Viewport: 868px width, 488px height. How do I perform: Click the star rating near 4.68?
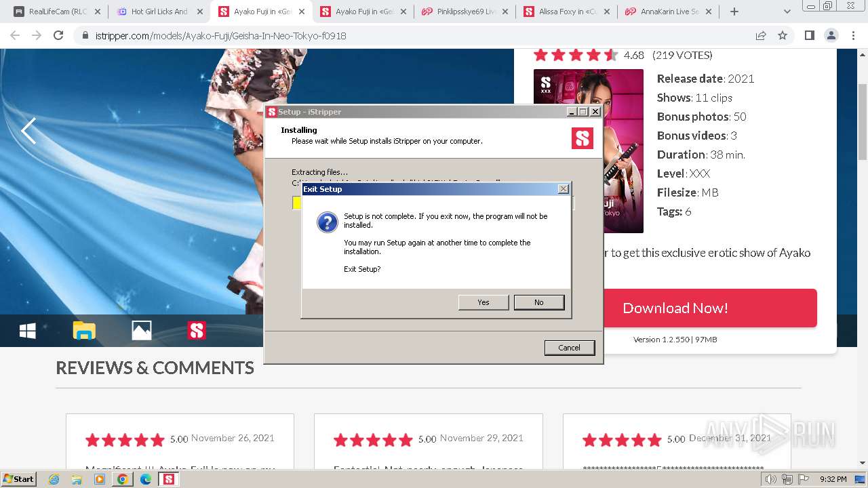coord(576,55)
